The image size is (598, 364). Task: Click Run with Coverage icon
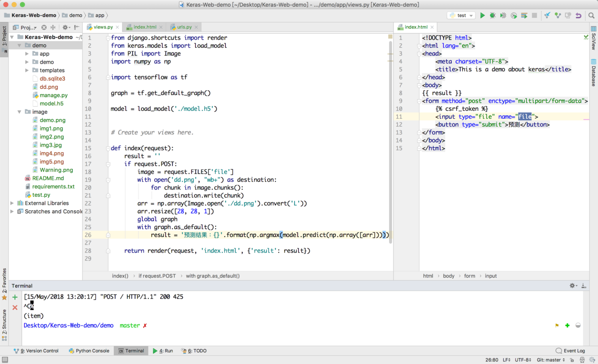pos(503,15)
